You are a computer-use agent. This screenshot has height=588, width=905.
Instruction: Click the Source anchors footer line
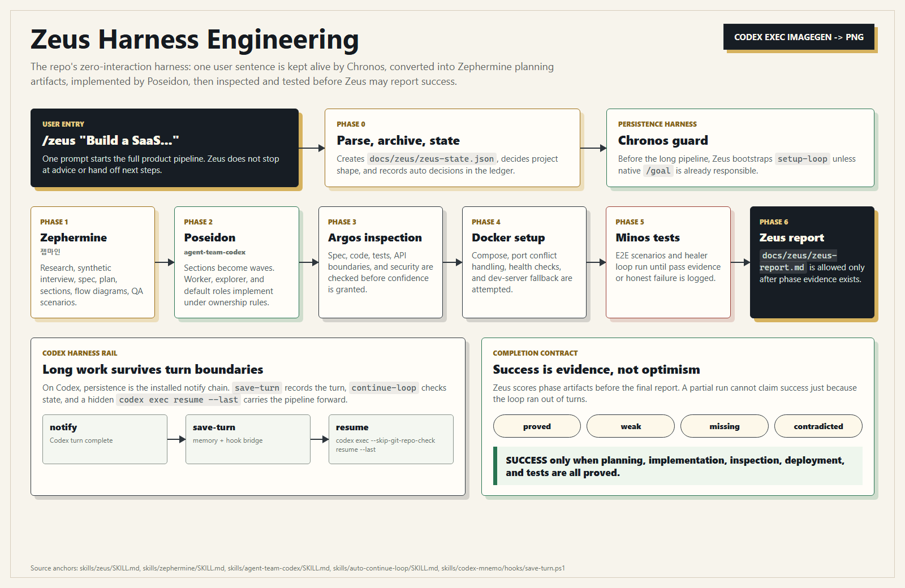point(298,568)
